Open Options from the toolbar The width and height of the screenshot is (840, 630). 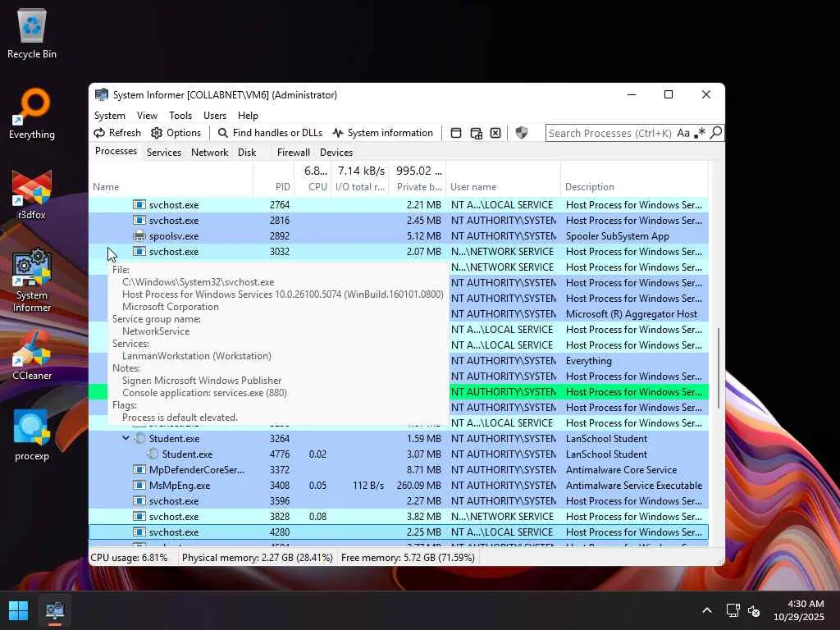point(176,133)
